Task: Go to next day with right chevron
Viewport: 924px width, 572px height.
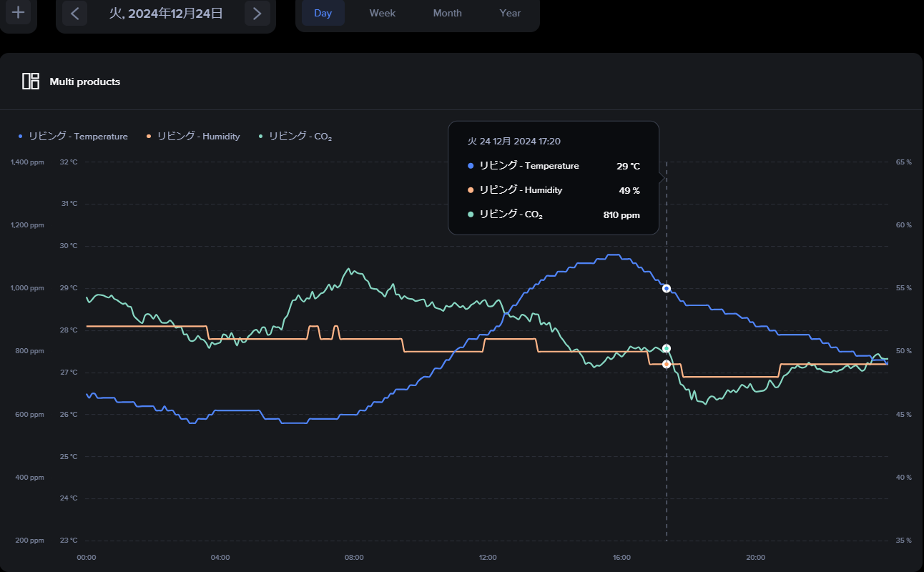Action: click(x=257, y=13)
